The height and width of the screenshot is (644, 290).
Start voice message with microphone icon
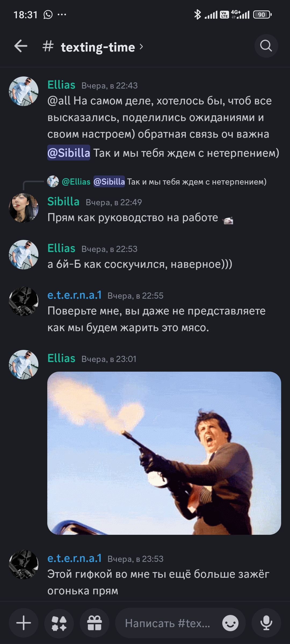[266, 623]
